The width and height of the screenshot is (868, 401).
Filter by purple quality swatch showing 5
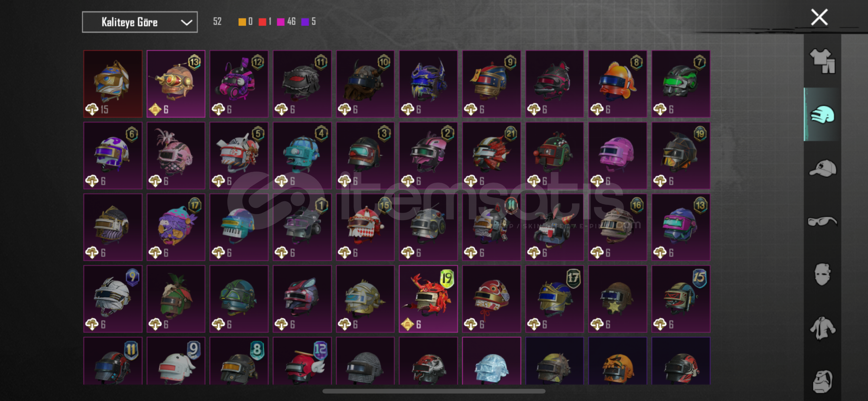308,22
